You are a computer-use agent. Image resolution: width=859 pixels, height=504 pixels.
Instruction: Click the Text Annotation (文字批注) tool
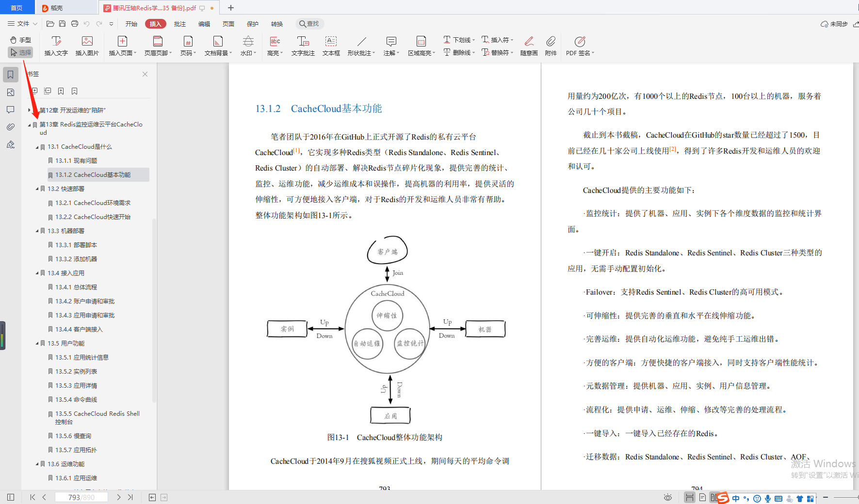coord(303,46)
